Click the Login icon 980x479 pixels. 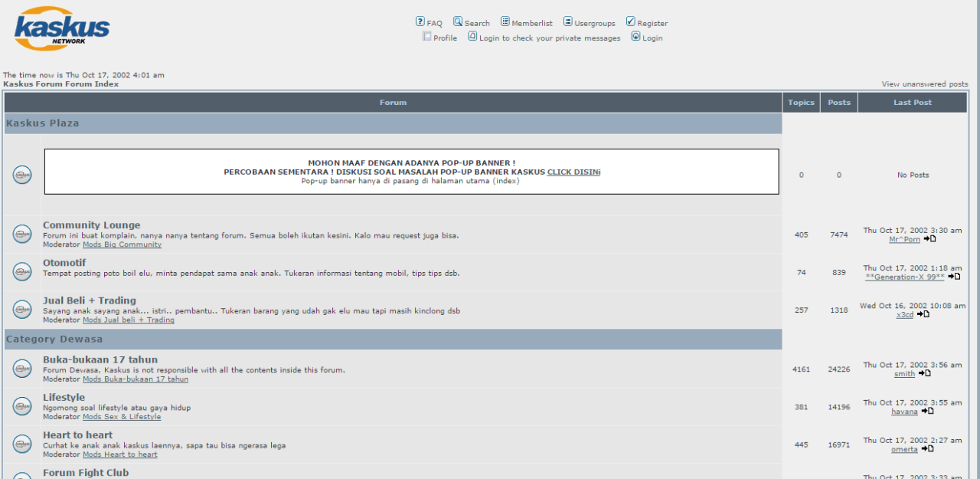click(x=635, y=36)
